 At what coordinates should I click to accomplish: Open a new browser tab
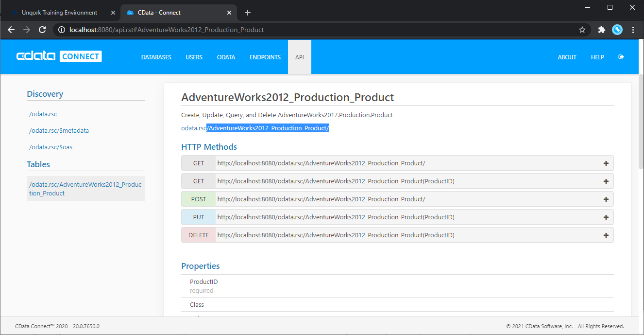point(248,13)
